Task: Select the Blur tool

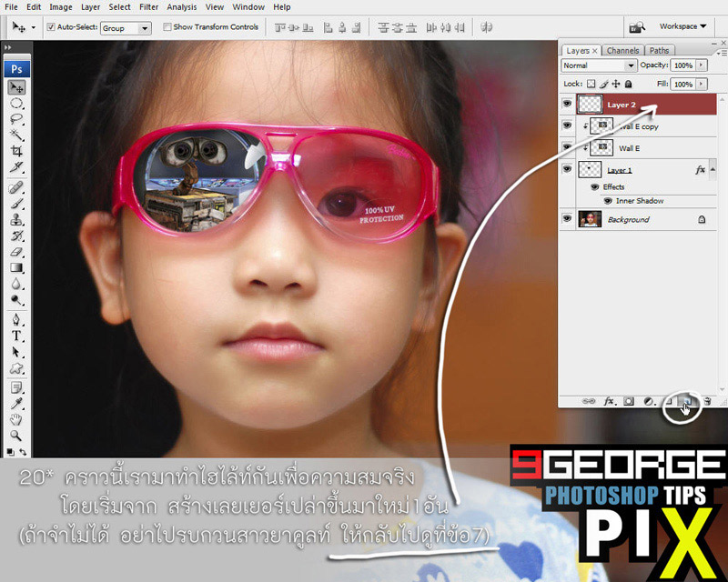Action: pyautogui.click(x=16, y=283)
